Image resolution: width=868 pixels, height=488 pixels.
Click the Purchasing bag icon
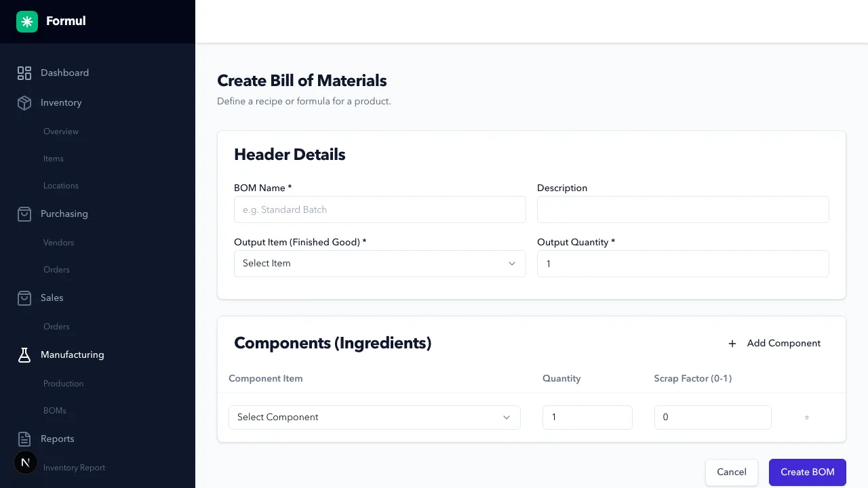24,214
